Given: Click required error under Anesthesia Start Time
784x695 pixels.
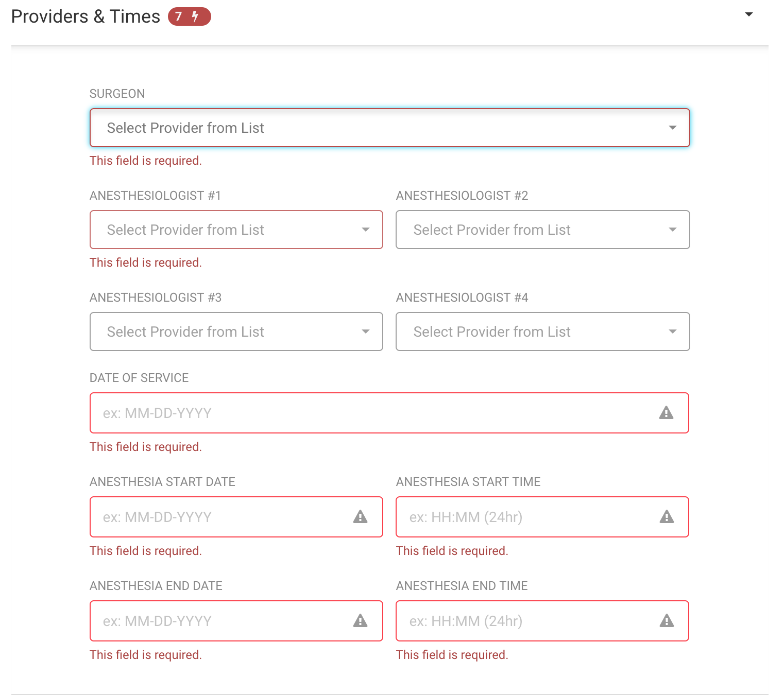Looking at the screenshot, I should (452, 551).
